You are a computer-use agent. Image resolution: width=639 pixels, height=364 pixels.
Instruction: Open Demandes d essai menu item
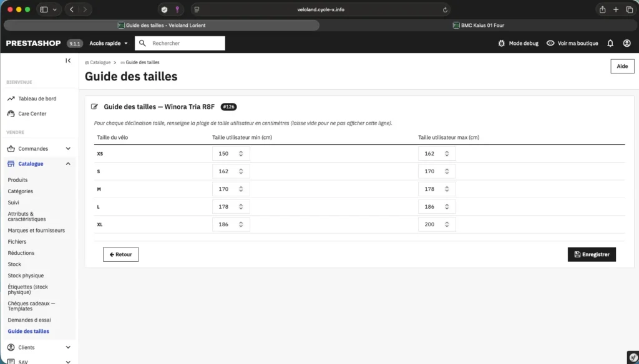tap(29, 320)
